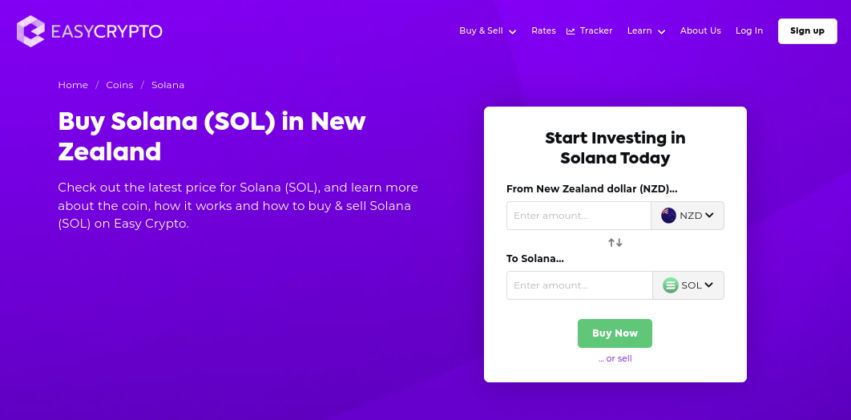Click the Tracker chart icon

click(570, 31)
